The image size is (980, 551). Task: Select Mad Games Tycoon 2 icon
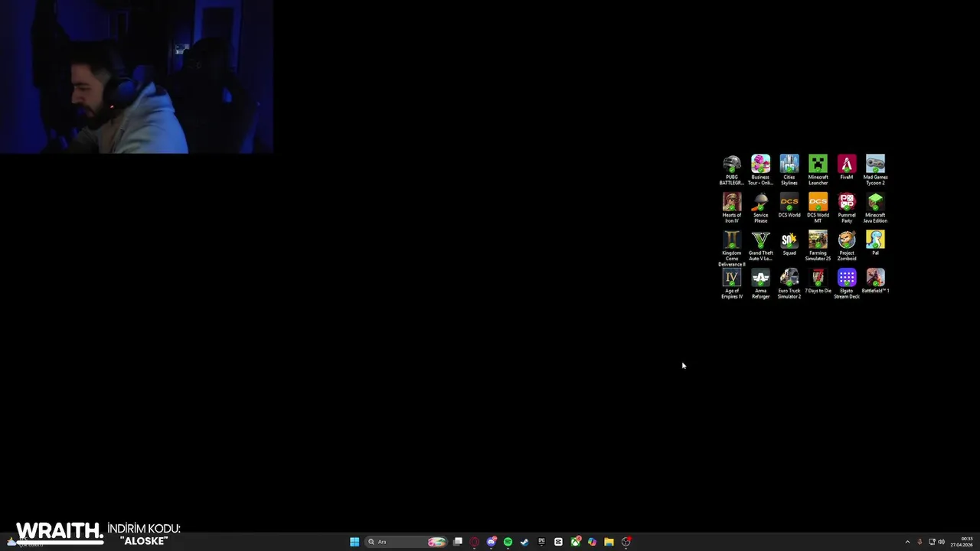click(x=875, y=169)
